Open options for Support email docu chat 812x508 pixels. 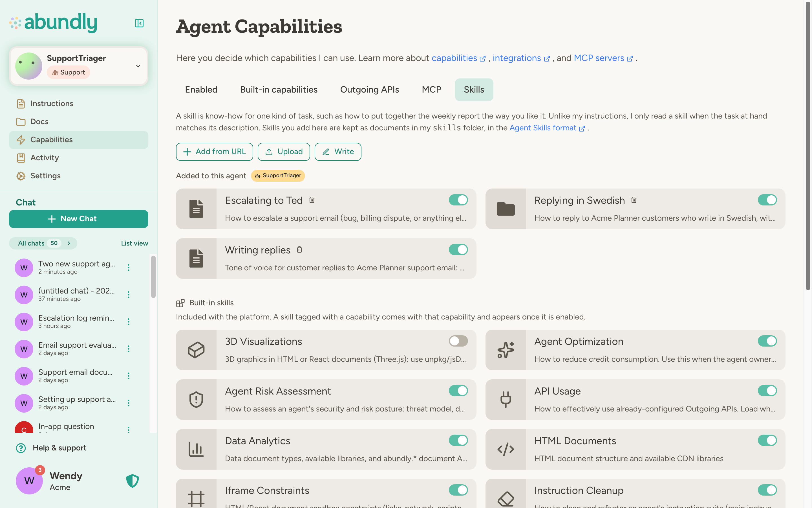coord(129,376)
